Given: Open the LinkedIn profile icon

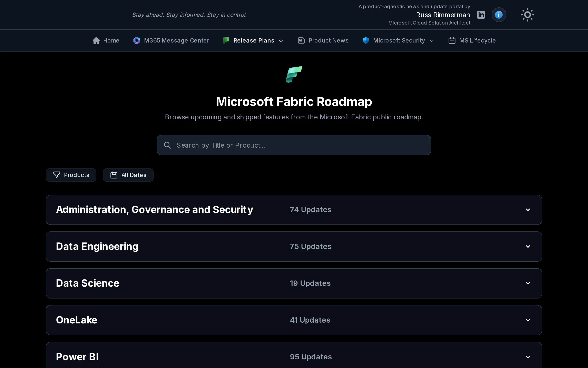Looking at the screenshot, I should (481, 15).
